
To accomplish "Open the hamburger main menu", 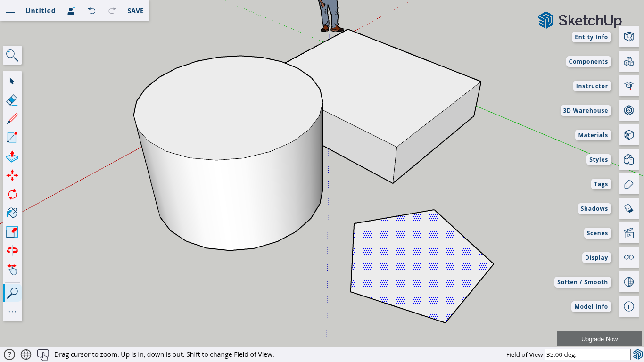I will (x=10, y=10).
